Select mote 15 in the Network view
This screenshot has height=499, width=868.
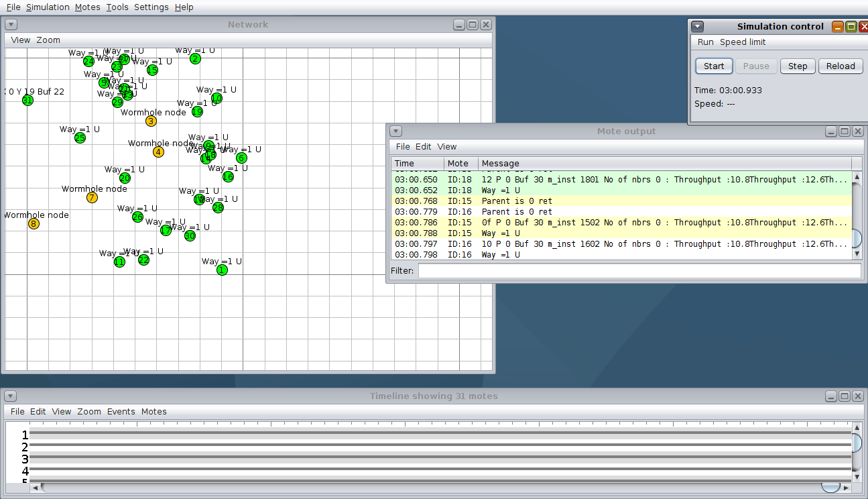[152, 70]
